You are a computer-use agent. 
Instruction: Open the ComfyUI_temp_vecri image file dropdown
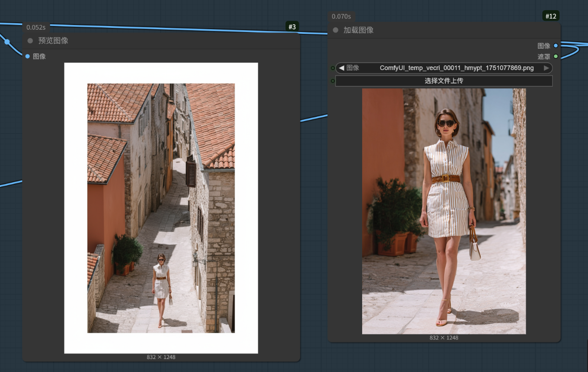(456, 68)
